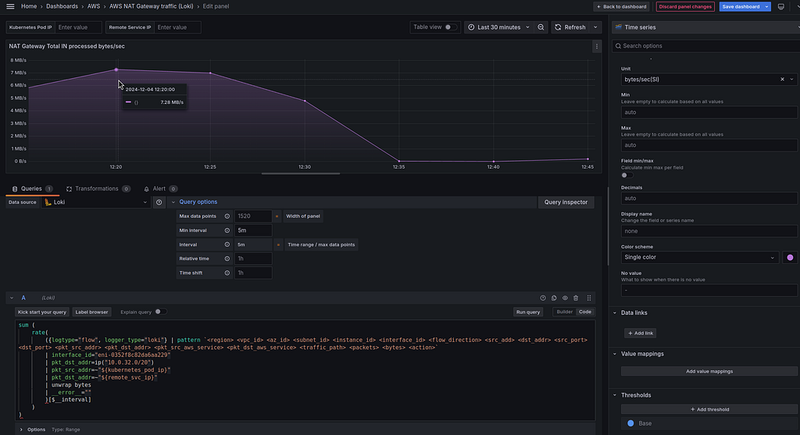This screenshot has height=435, width=800.
Task: Click Run query button
Action: pyautogui.click(x=528, y=312)
